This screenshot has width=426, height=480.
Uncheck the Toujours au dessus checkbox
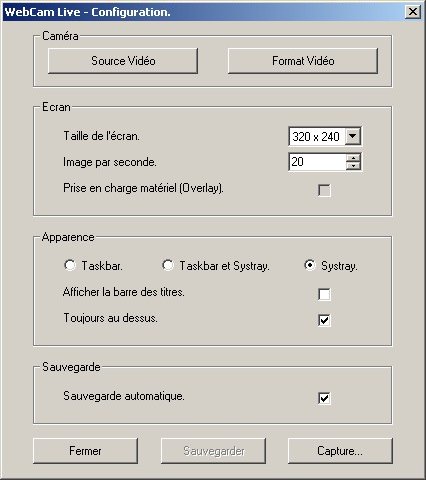(x=324, y=320)
